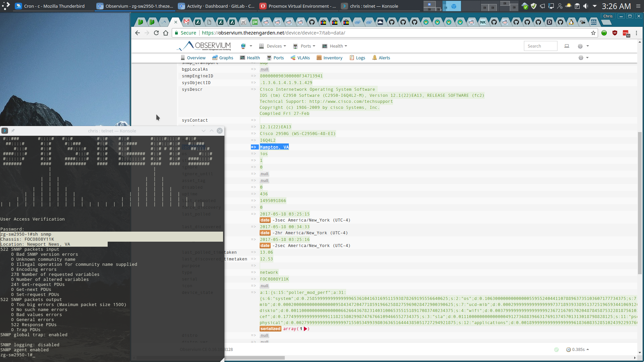Open the clipboard tray icon
Image resolution: width=644 pixels, height=362 pixels.
[577, 6]
